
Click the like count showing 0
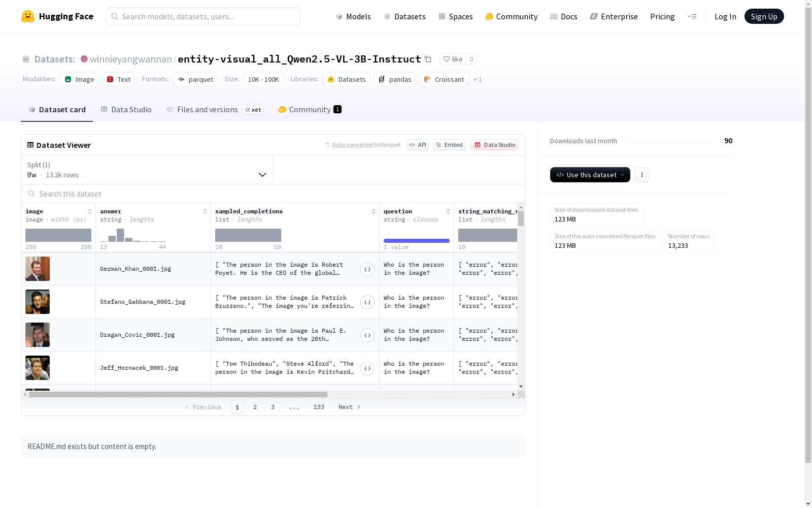click(471, 59)
